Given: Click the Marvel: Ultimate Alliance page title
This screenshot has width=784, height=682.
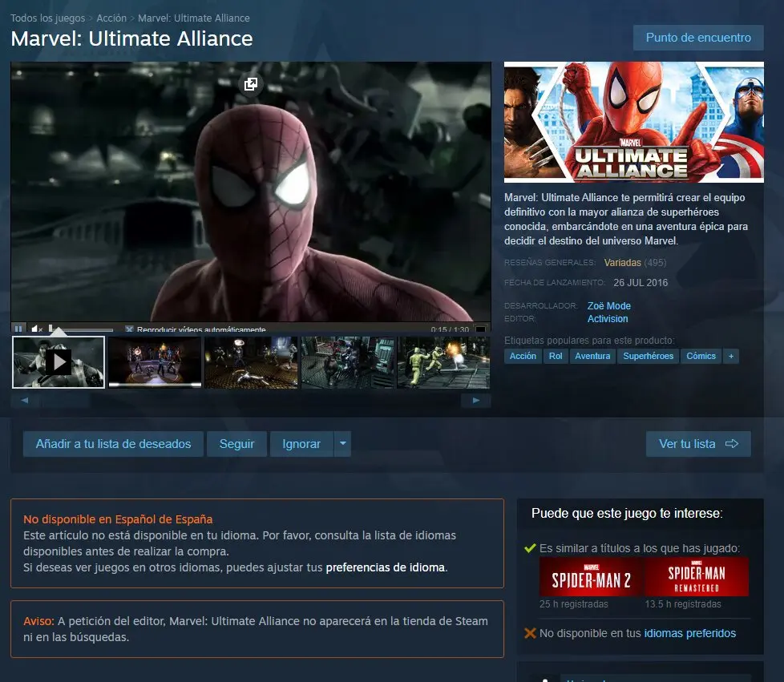Looking at the screenshot, I should click(132, 39).
